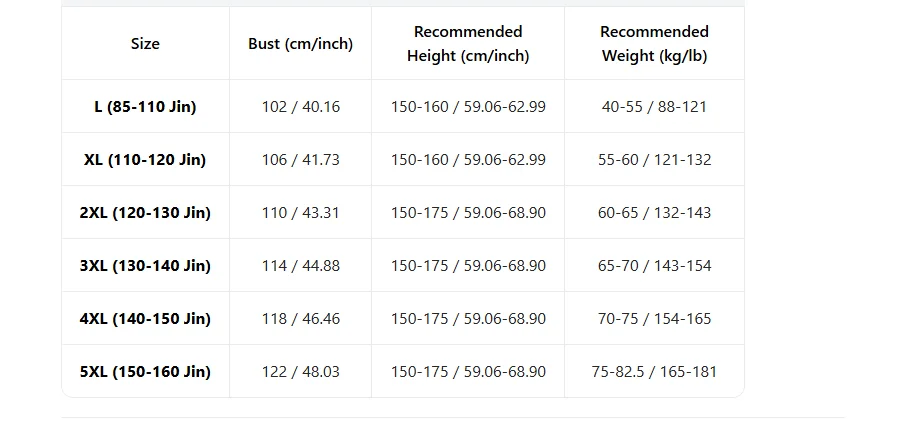Click the 75-82.5 / 165-181 weight cell
The height and width of the screenshot is (426, 905).
[x=654, y=372]
